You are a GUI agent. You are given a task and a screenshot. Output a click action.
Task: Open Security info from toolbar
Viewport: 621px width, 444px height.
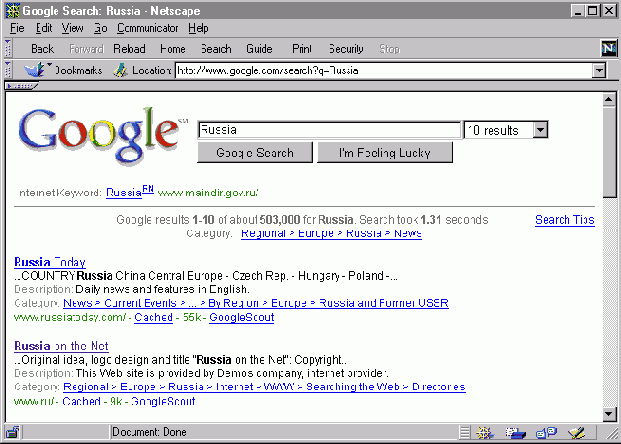click(346, 49)
